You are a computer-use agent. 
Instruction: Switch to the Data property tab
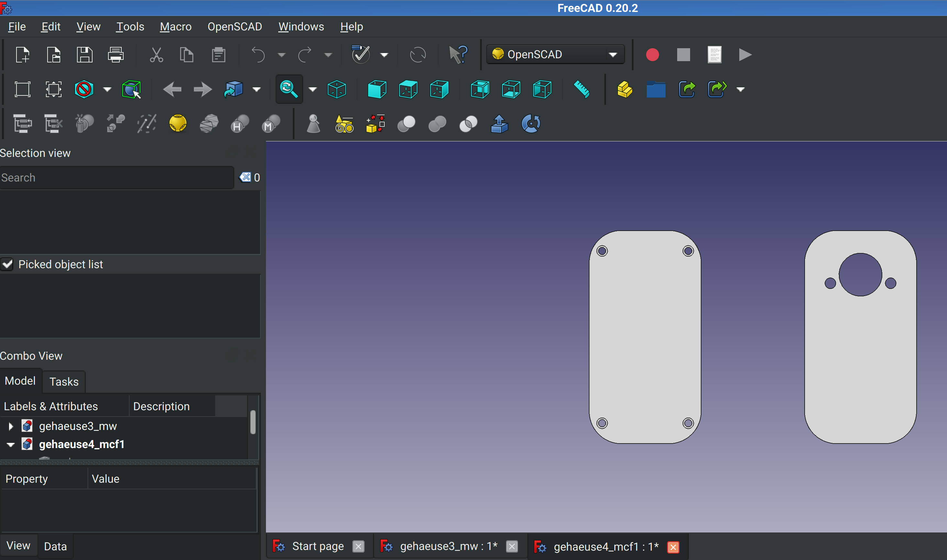55,546
